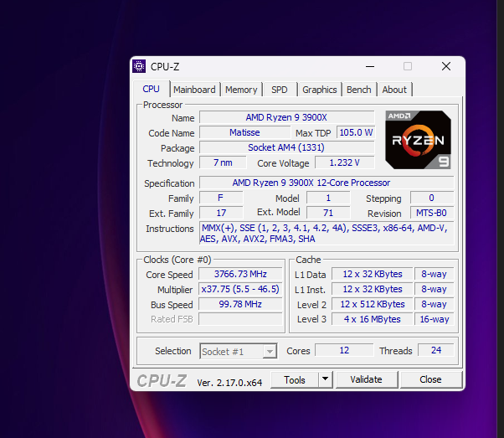This screenshot has width=504, height=438.
Task: Click the Core Speed value 3766.73 MHz
Action: pos(240,274)
